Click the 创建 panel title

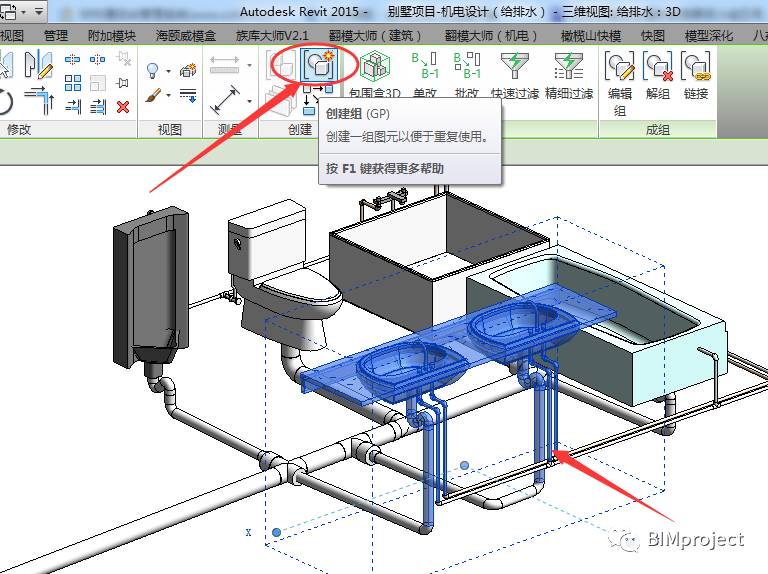point(300,129)
